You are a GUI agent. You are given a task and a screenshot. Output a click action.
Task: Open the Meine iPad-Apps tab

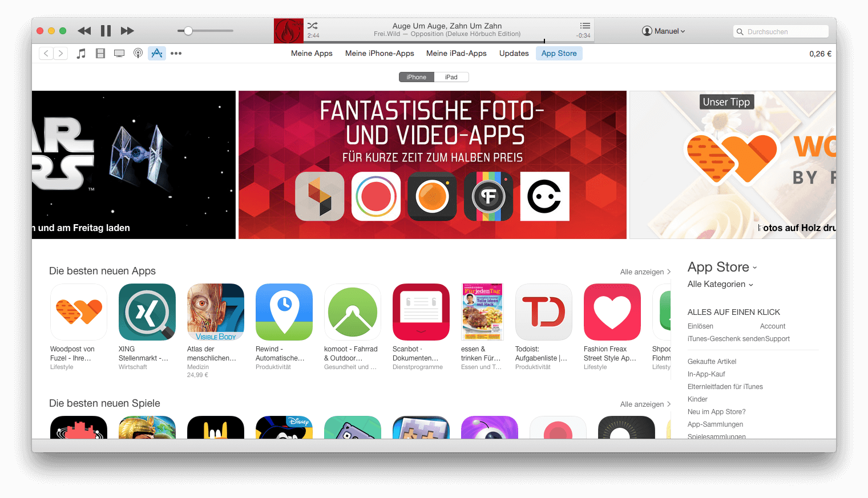tap(457, 54)
